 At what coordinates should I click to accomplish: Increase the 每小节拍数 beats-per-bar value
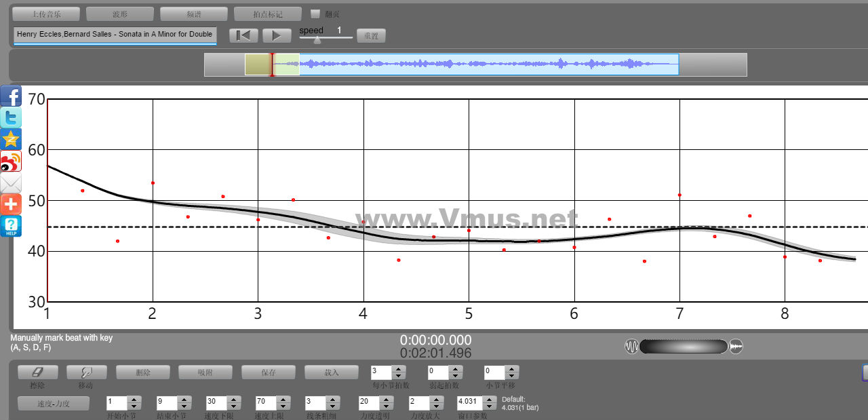click(399, 369)
